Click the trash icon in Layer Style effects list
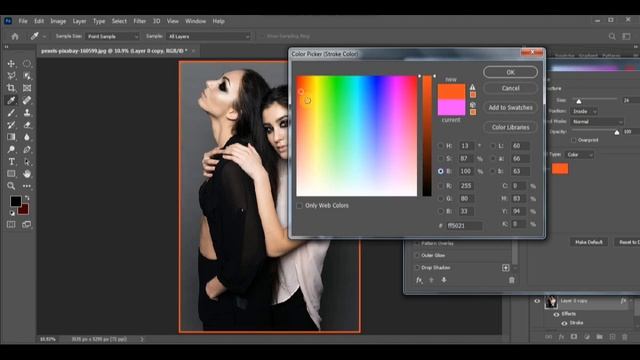 [x=511, y=280]
